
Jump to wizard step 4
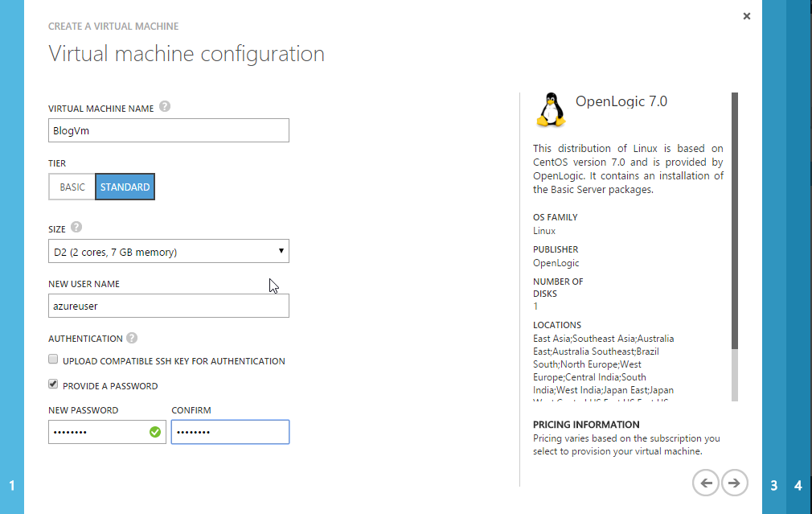pyautogui.click(x=798, y=485)
